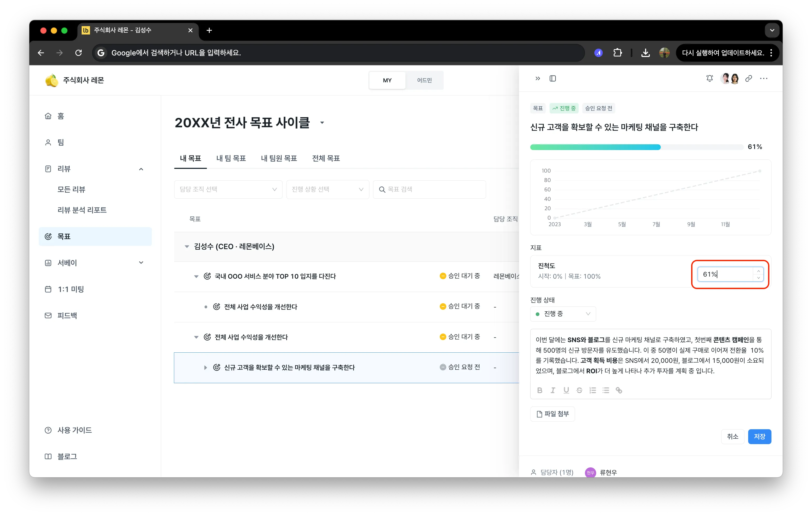Toggle panel layout view icon
The height and width of the screenshot is (516, 812).
click(553, 78)
